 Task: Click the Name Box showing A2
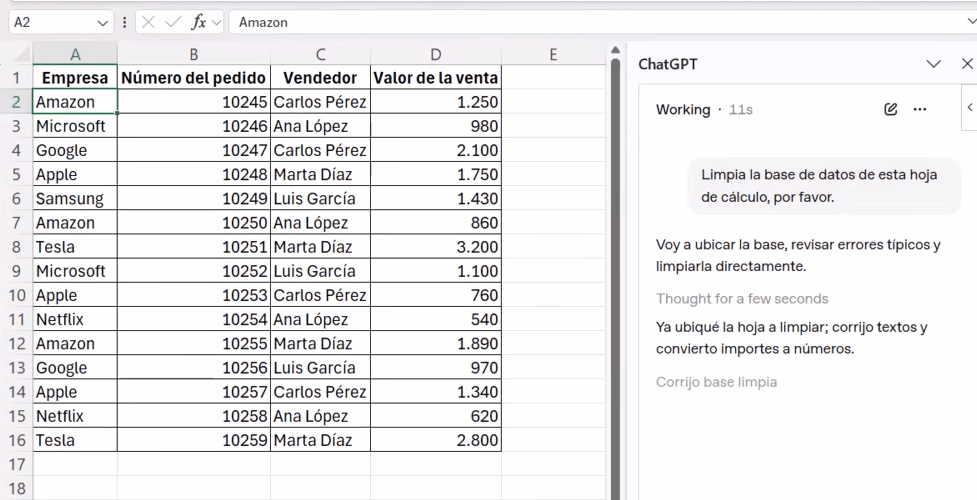click(x=53, y=22)
